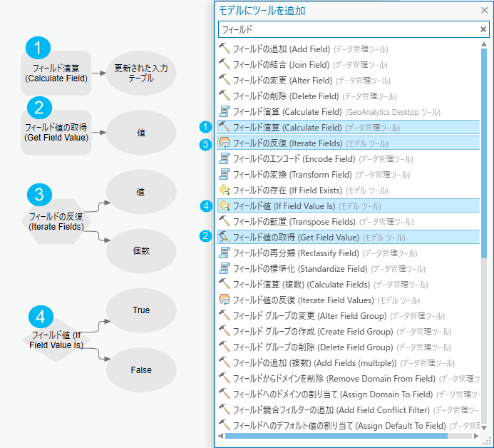The width and height of the screenshot is (494, 448).
Task: Click the script icon for GeoAnalytics フィールド演算
Action: click(x=225, y=112)
